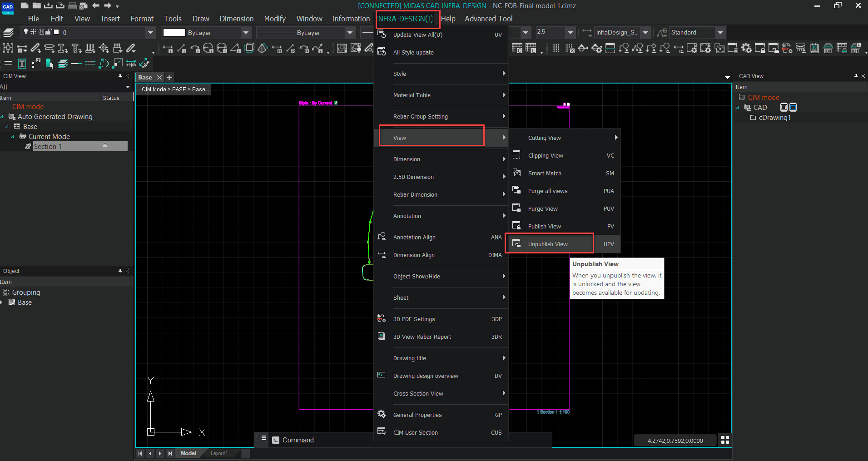This screenshot has width=868, height=461.
Task: Pin the CAD View panel
Action: coord(856,76)
